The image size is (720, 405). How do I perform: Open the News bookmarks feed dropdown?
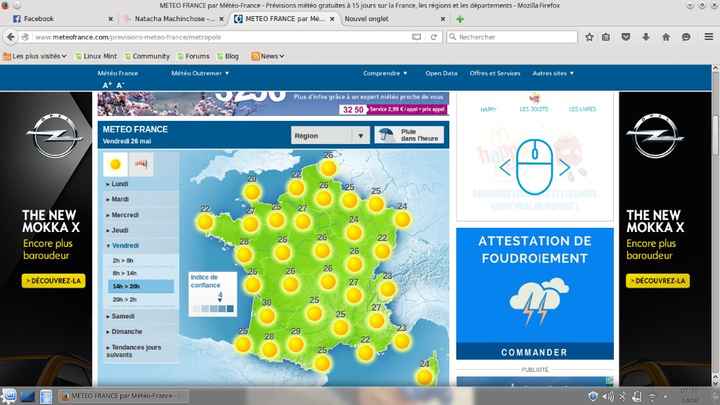[268, 56]
